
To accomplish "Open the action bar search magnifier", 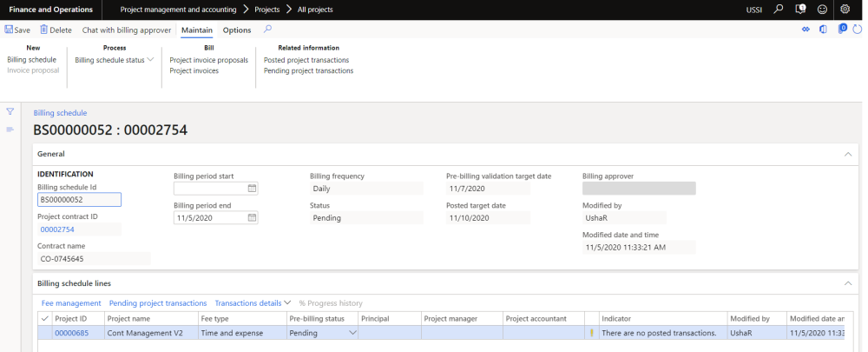I will click(267, 30).
